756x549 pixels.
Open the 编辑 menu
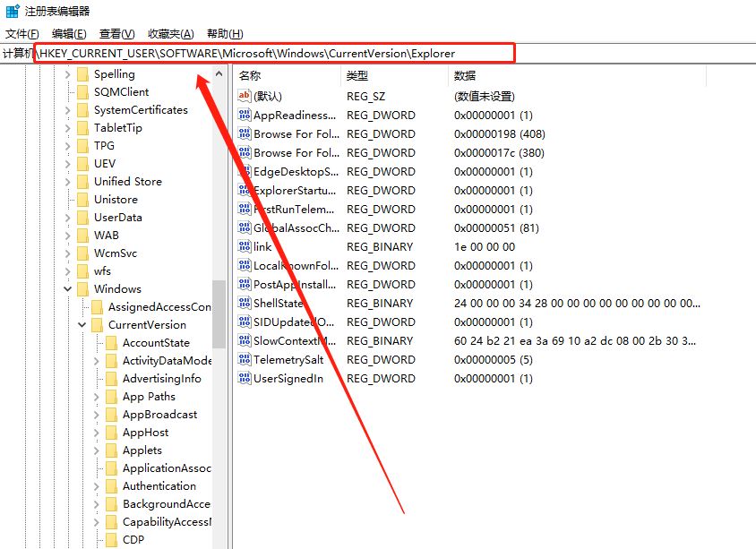tap(68, 33)
